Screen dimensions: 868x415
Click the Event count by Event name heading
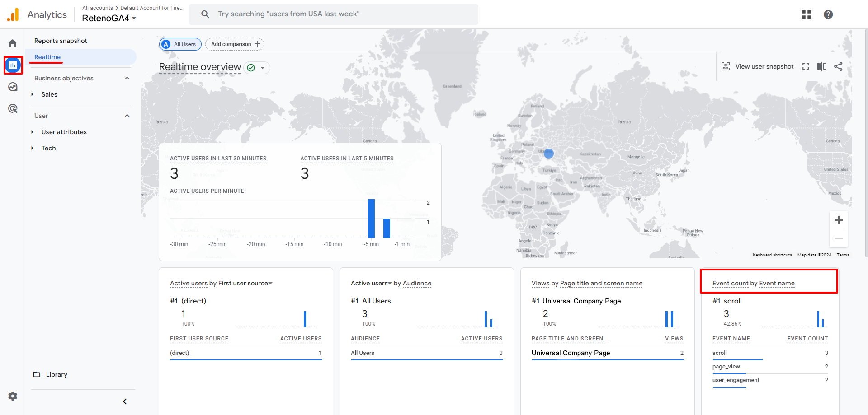(x=753, y=284)
